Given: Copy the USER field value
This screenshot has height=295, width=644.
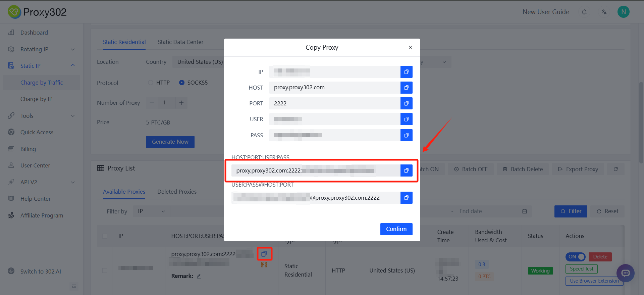Looking at the screenshot, I should 406,119.
